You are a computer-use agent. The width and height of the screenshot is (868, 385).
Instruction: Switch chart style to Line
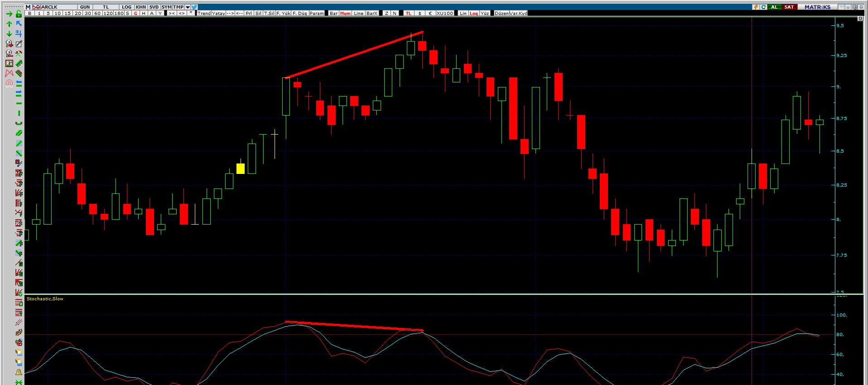click(x=358, y=13)
